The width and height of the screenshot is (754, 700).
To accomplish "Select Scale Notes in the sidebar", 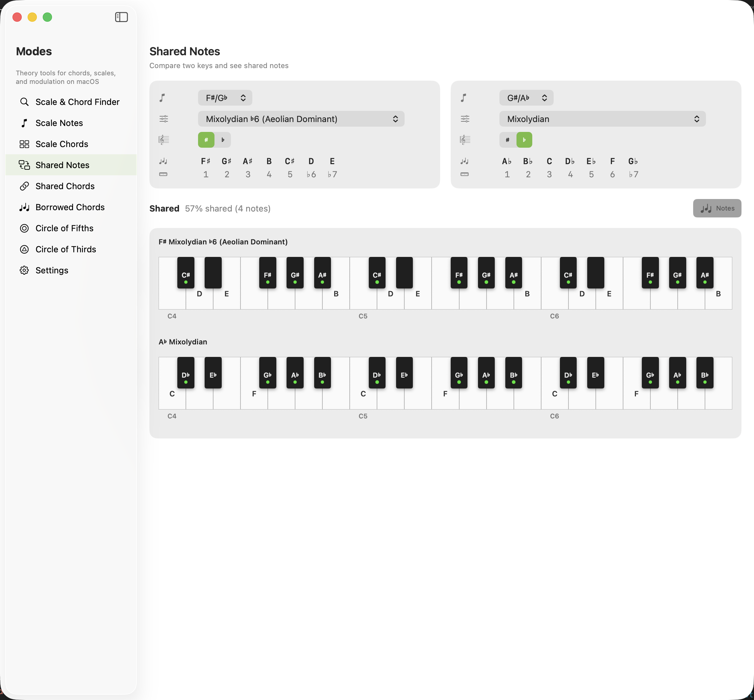I will click(59, 123).
